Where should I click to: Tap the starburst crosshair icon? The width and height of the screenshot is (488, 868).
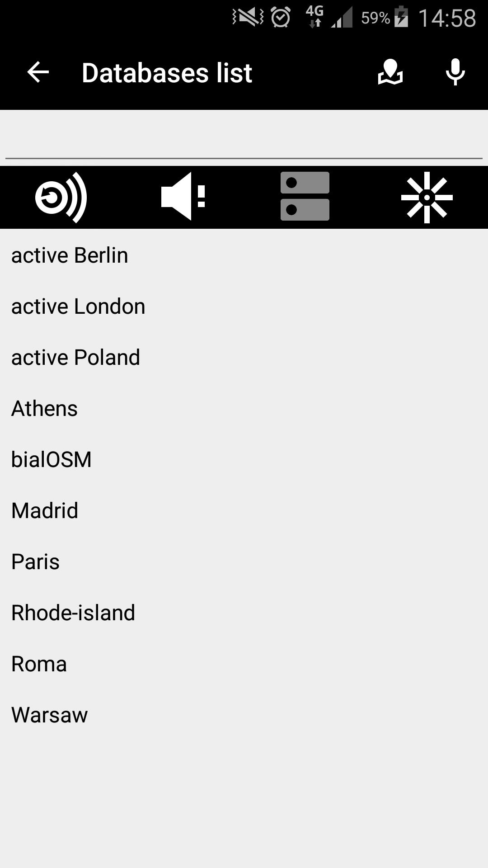[x=427, y=198]
